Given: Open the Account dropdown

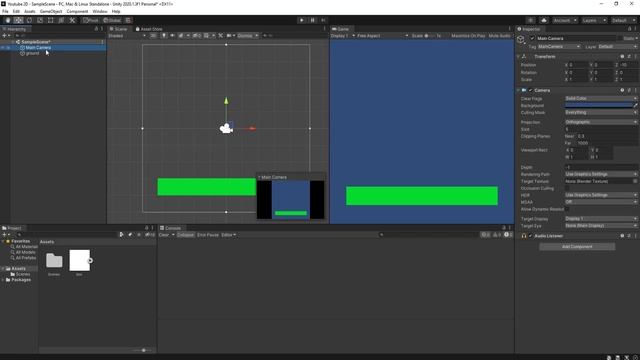Looking at the screenshot, I should tap(565, 20).
